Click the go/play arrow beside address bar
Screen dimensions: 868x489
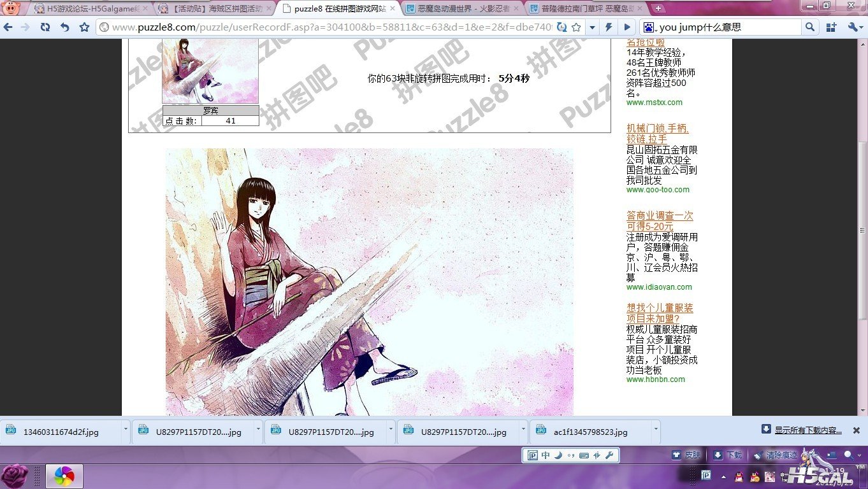(x=627, y=27)
